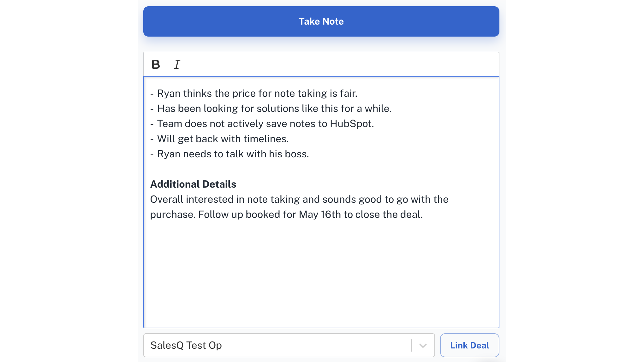Toggle bold formatting in the note toolbar
This screenshot has height=362, width=644.
coord(156,64)
